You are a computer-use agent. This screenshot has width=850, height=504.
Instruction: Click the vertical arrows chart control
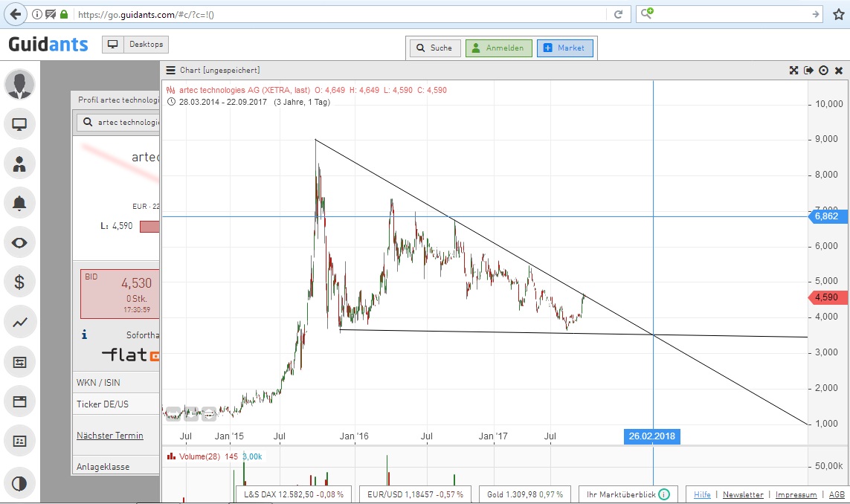[x=191, y=414]
